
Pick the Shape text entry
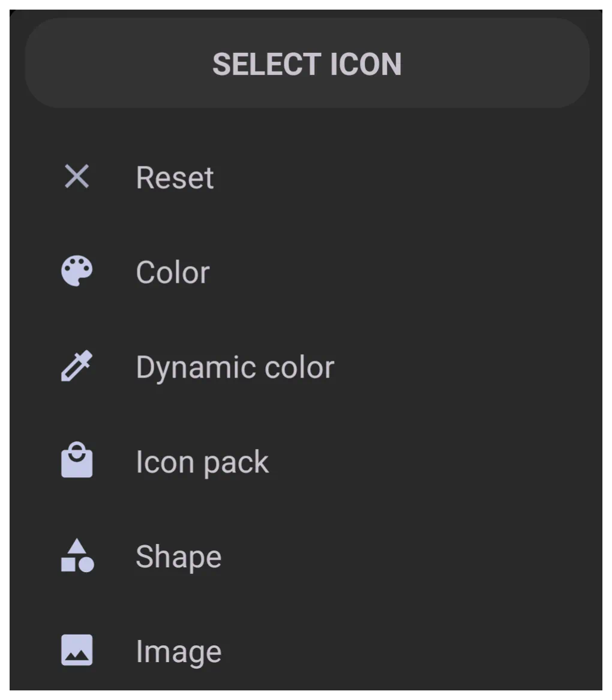(178, 557)
